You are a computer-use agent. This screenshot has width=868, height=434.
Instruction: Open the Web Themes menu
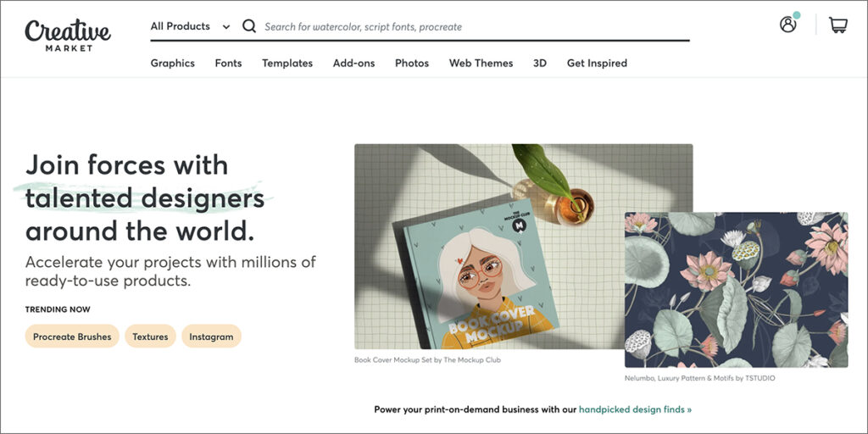coord(481,63)
